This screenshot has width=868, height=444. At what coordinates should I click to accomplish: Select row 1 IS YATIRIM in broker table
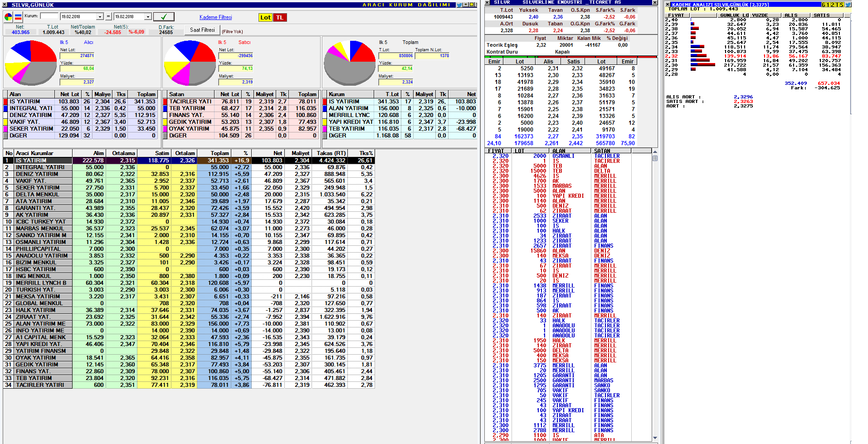click(189, 161)
